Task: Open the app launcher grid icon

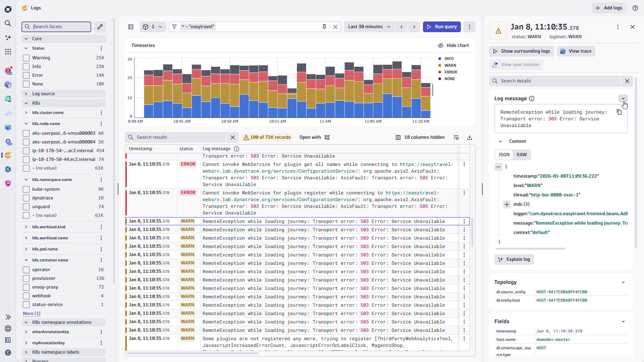Action: [8, 52]
